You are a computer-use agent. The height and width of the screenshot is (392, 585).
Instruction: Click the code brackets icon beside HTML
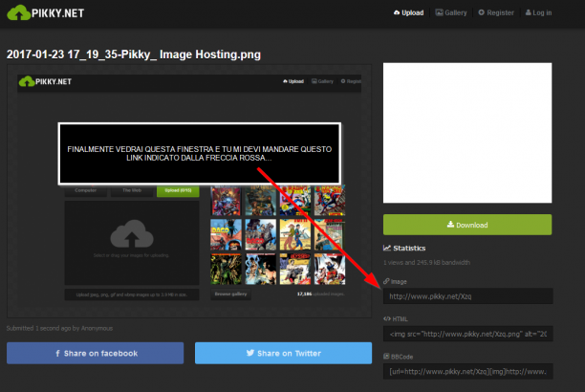[x=387, y=318]
